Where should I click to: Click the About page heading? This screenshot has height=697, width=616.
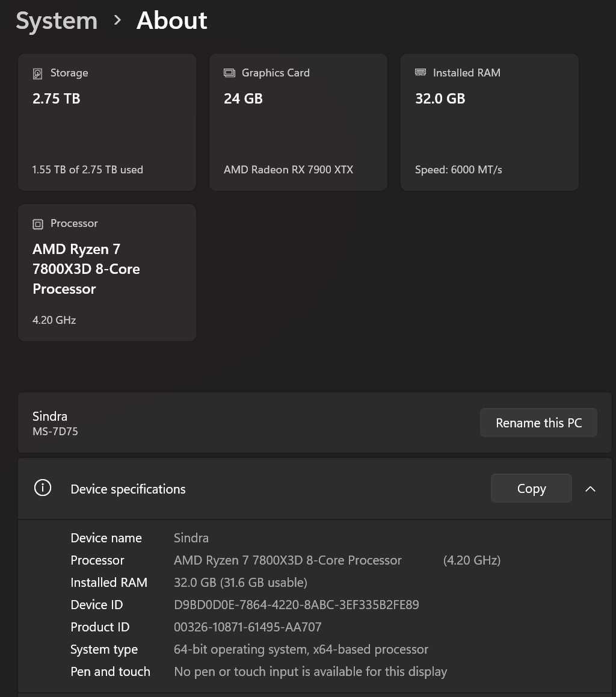tap(172, 20)
